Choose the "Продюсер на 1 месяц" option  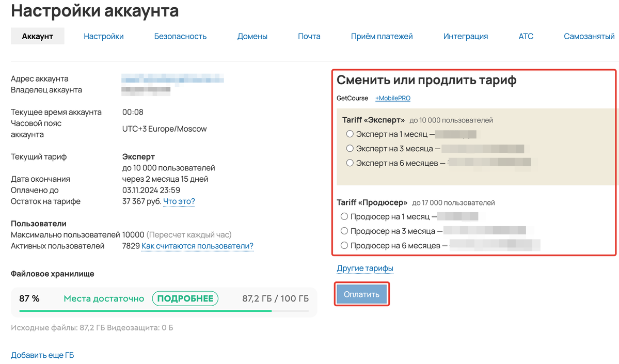[344, 216]
